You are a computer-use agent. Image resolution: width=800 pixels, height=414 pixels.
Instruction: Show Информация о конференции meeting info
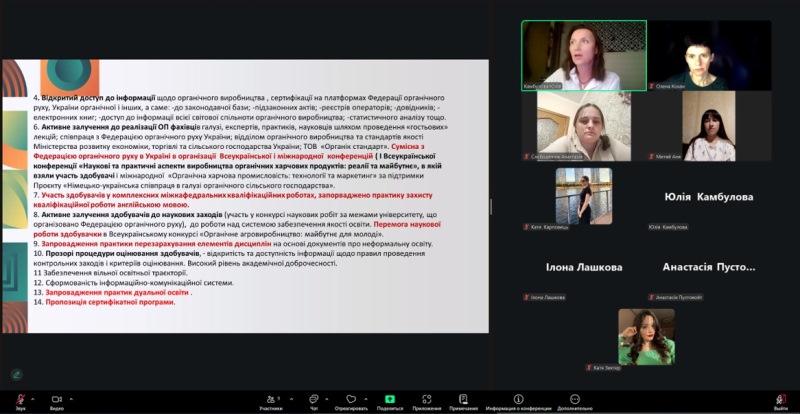(518, 402)
